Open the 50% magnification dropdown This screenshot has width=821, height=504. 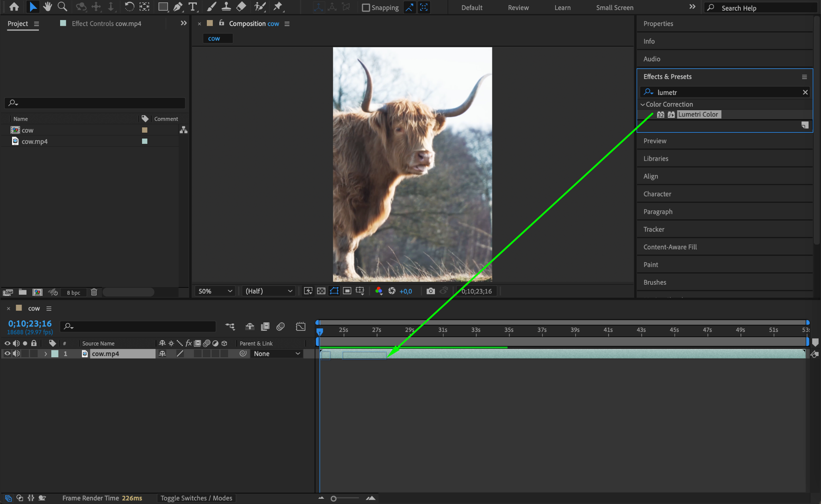coord(215,291)
